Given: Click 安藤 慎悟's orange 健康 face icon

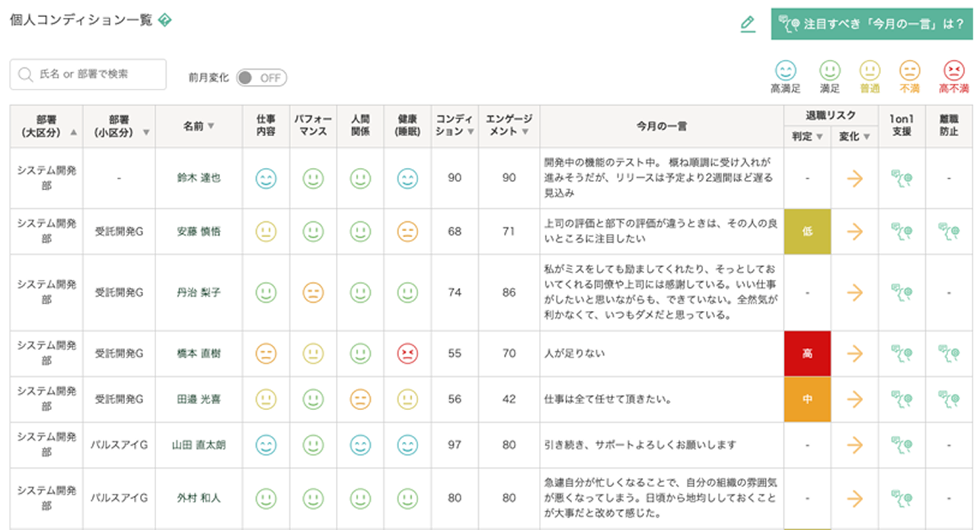Looking at the screenshot, I should coord(407,232).
